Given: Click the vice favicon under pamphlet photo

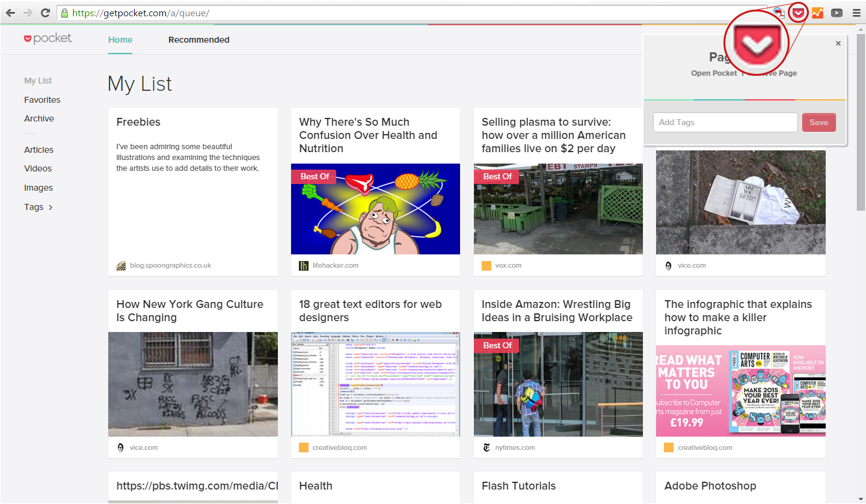Looking at the screenshot, I should tap(669, 265).
